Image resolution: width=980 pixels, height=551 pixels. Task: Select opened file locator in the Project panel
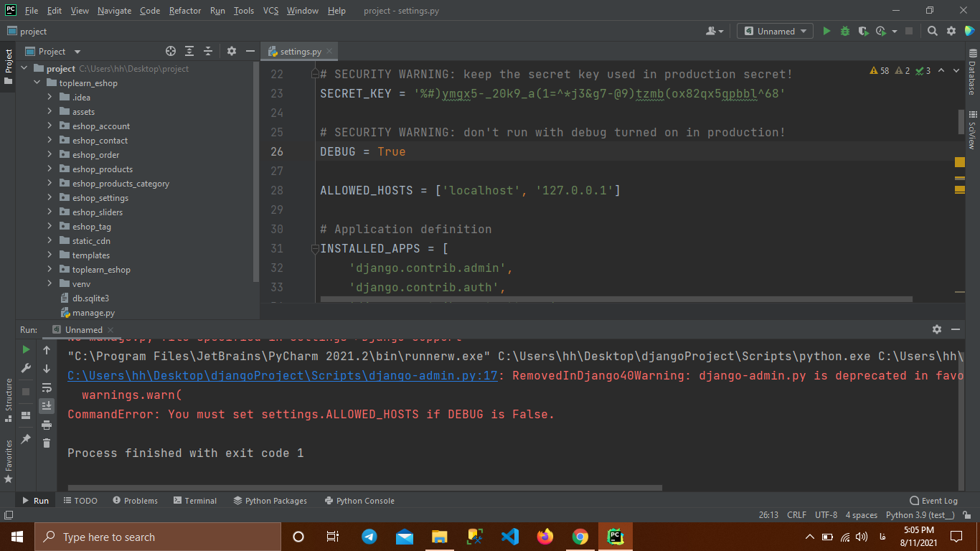coord(171,51)
